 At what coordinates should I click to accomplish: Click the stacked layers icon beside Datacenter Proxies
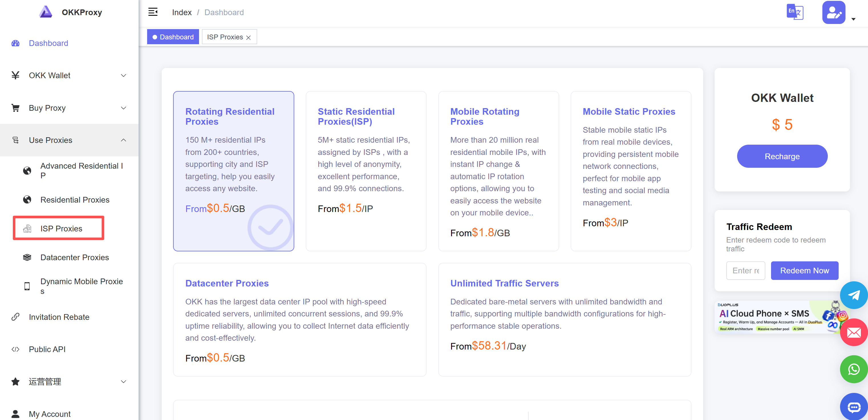[27, 258]
